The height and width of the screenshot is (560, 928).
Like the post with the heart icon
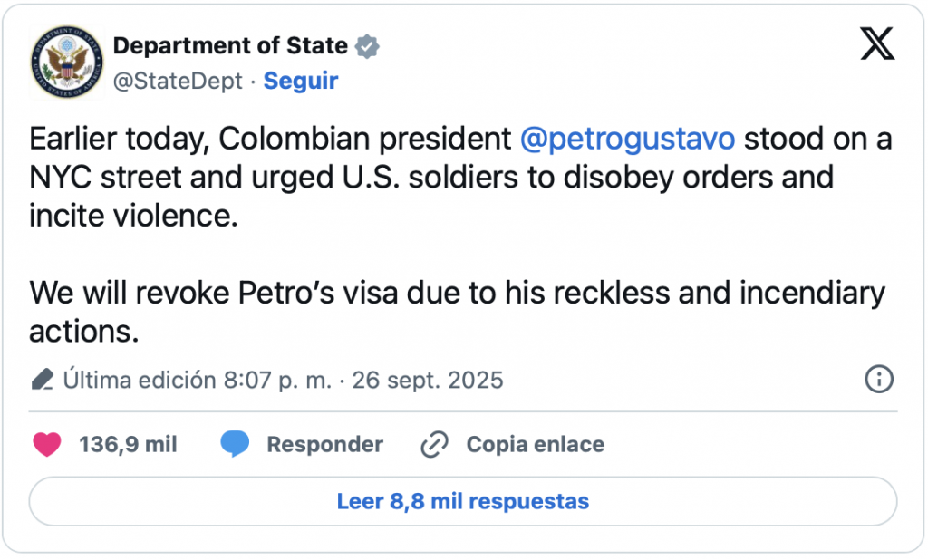click(47, 444)
